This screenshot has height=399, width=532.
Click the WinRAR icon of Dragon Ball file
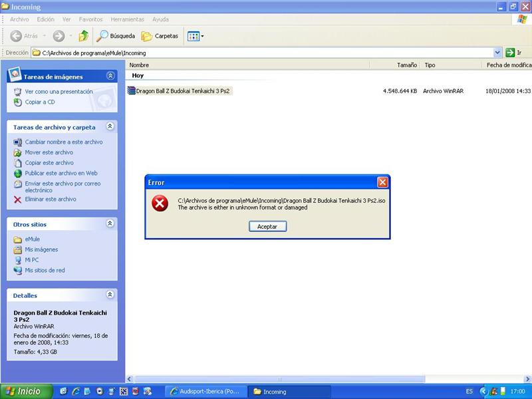tap(131, 90)
